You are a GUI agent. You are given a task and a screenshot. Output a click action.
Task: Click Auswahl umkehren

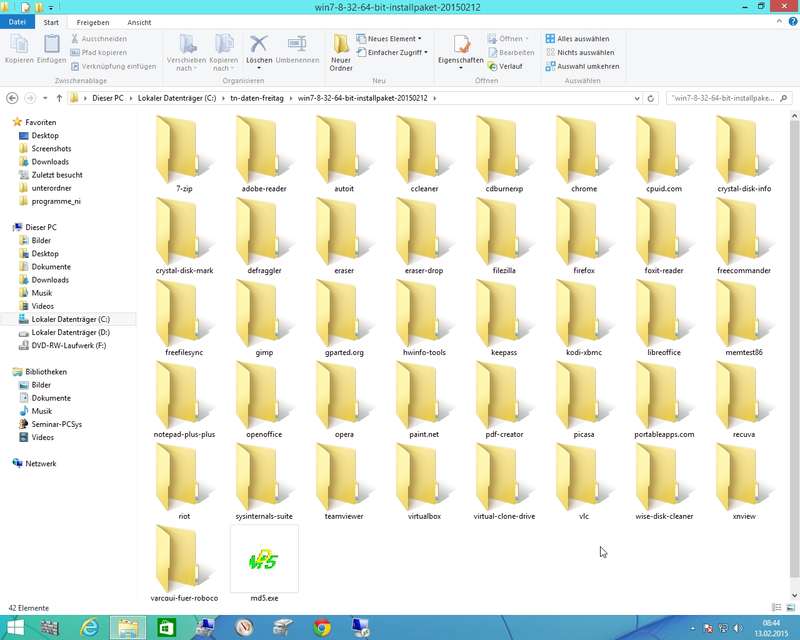[583, 66]
